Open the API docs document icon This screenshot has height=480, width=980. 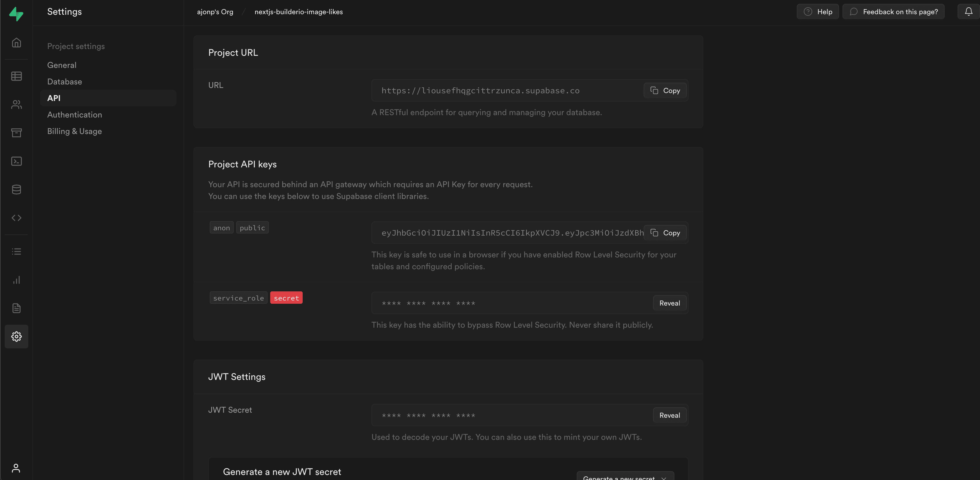[16, 308]
